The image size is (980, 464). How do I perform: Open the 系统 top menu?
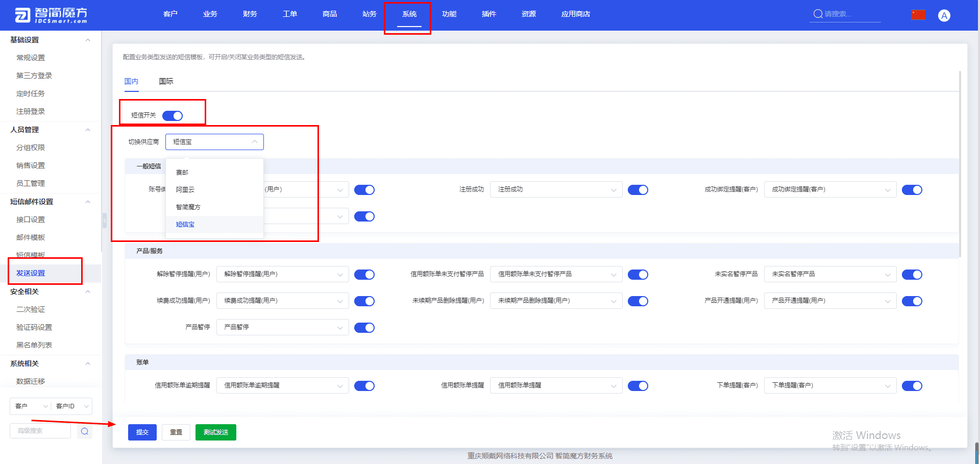point(409,14)
